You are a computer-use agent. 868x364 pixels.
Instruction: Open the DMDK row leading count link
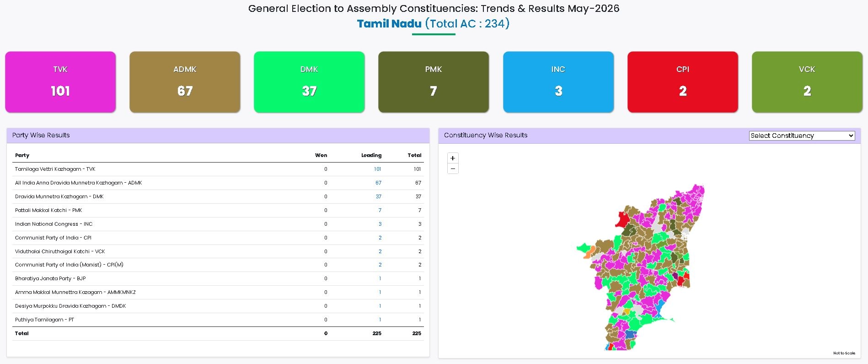[380, 306]
